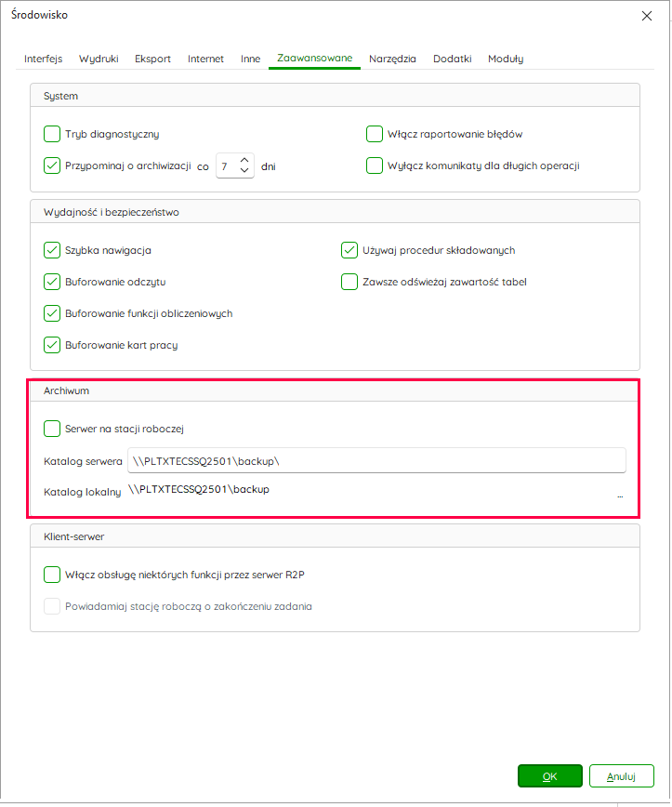Uncheck Przypominaj o archiwizacji
The height and width of the screenshot is (807, 672).
[x=52, y=165]
